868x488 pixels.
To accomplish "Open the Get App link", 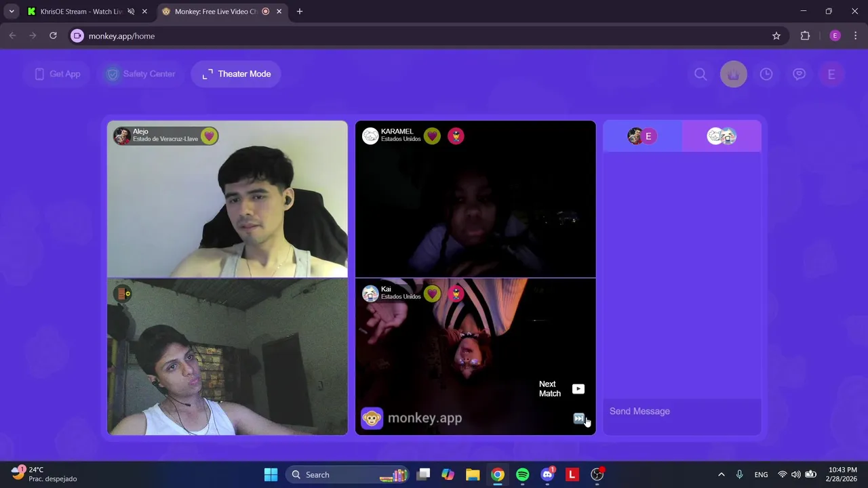I will (x=58, y=74).
